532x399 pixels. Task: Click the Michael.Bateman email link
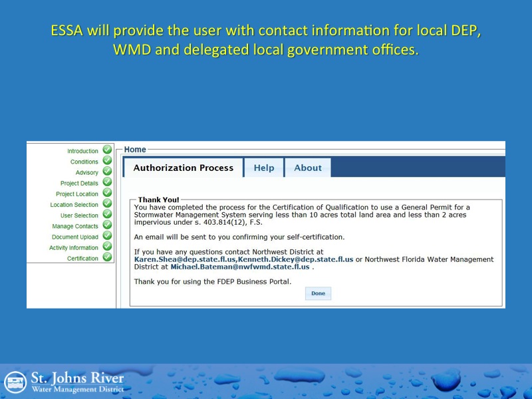tap(240, 267)
